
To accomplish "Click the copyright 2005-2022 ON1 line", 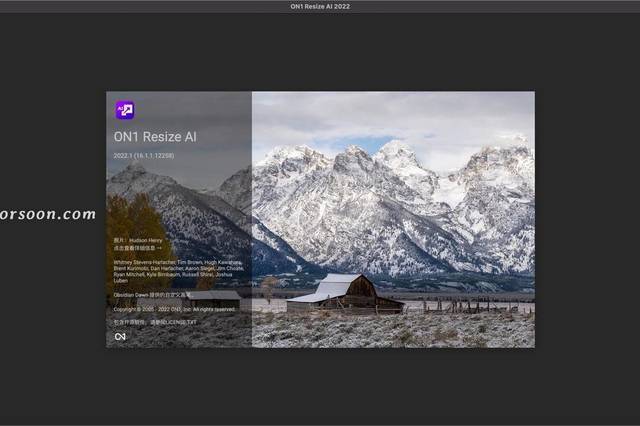I will tap(174, 309).
